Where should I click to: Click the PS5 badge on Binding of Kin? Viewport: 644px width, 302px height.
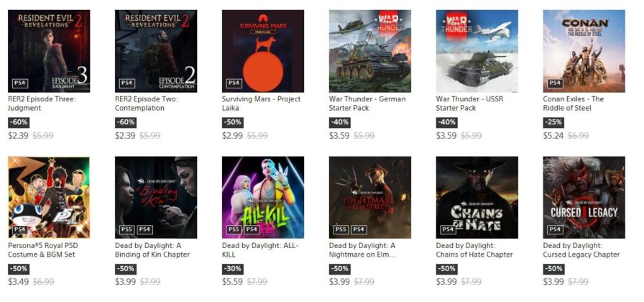pyautogui.click(x=126, y=229)
